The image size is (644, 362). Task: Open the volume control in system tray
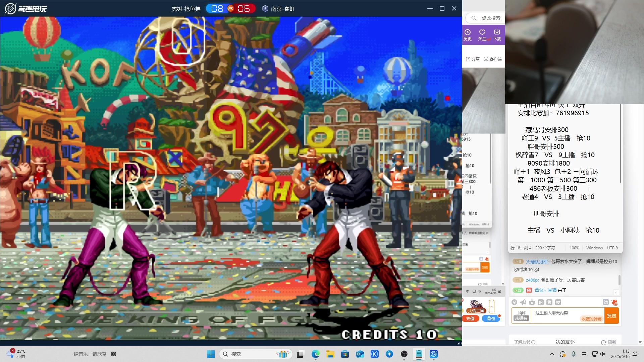tap(603, 354)
